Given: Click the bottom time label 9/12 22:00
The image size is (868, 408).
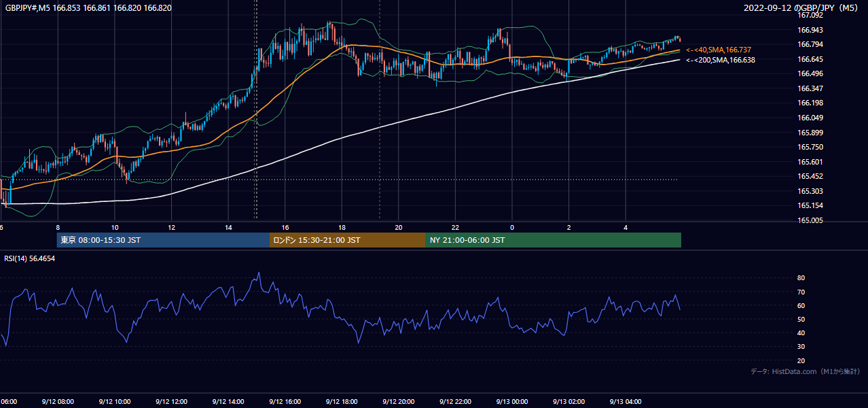Looking at the screenshot, I should tap(455, 402).
